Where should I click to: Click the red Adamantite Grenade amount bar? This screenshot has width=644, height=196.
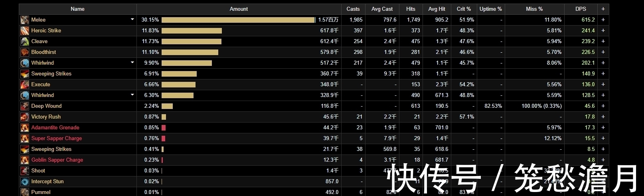[x=164, y=127]
